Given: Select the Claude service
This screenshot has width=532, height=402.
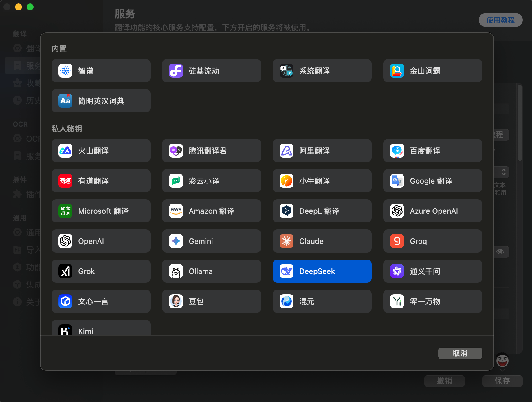Looking at the screenshot, I should pos(322,241).
